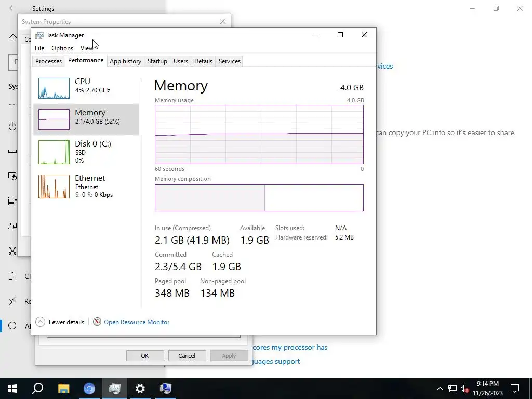The height and width of the screenshot is (399, 532).
Task: Open taskbar Search magnifier
Action: 37,389
